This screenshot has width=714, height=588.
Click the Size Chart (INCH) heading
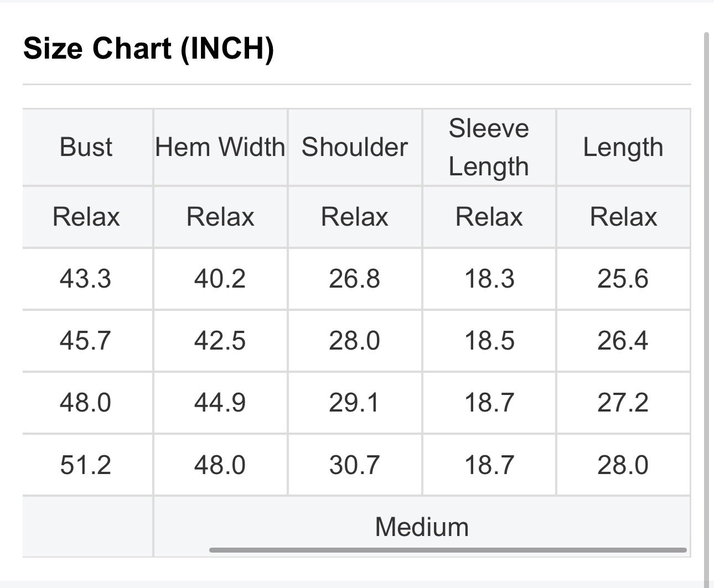[x=148, y=49]
